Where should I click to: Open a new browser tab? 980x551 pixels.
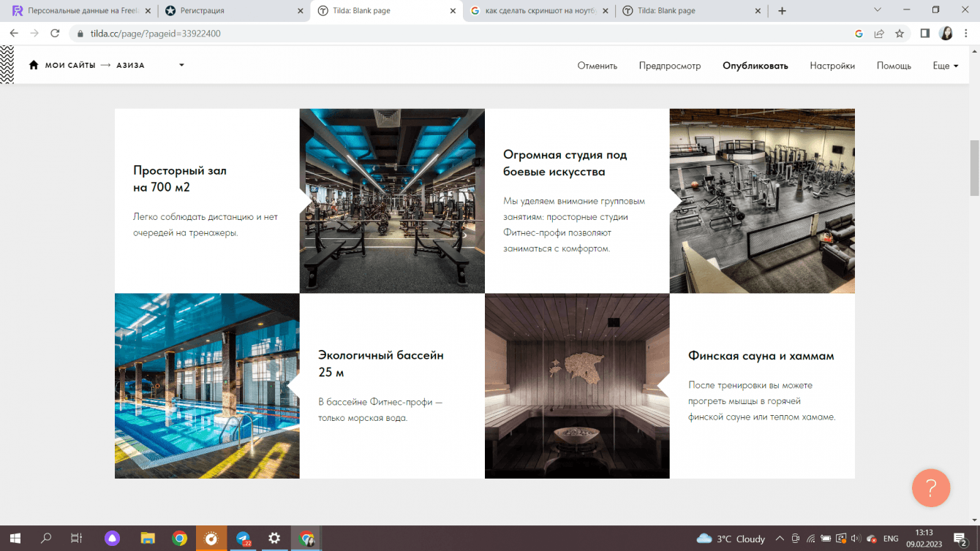pyautogui.click(x=782, y=11)
